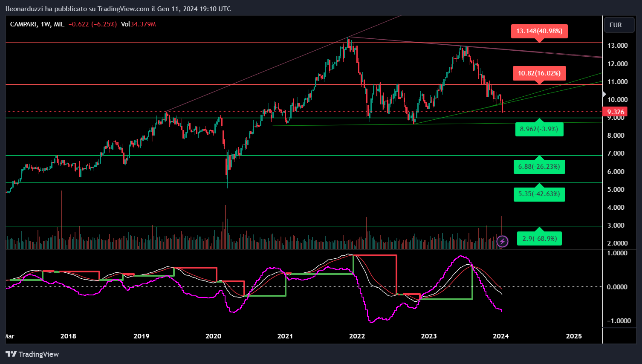Click the MIL exchange label

[x=59, y=24]
